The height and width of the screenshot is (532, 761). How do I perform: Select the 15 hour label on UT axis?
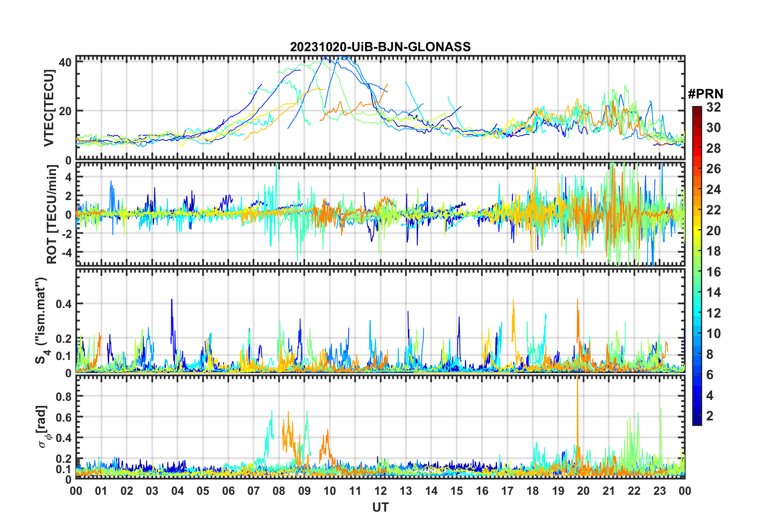(x=457, y=491)
